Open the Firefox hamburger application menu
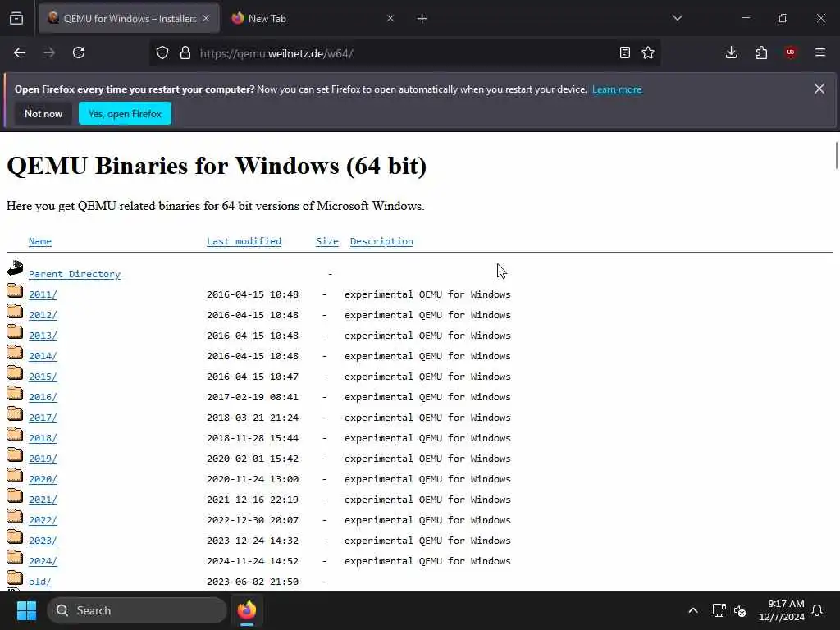Viewport: 840px width, 630px height. point(820,52)
